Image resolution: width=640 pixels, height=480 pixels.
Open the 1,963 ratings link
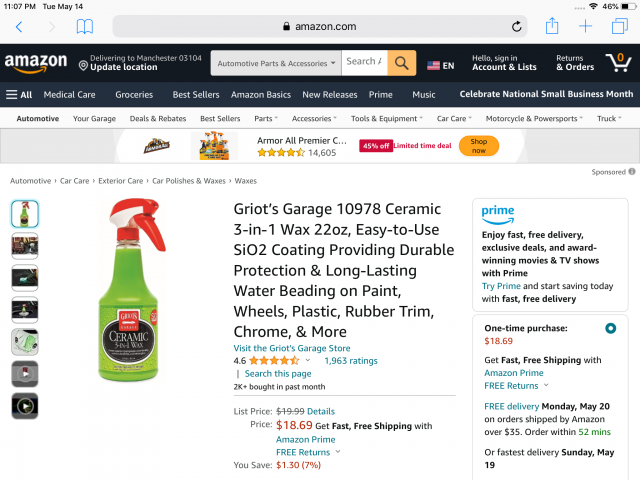click(x=351, y=360)
